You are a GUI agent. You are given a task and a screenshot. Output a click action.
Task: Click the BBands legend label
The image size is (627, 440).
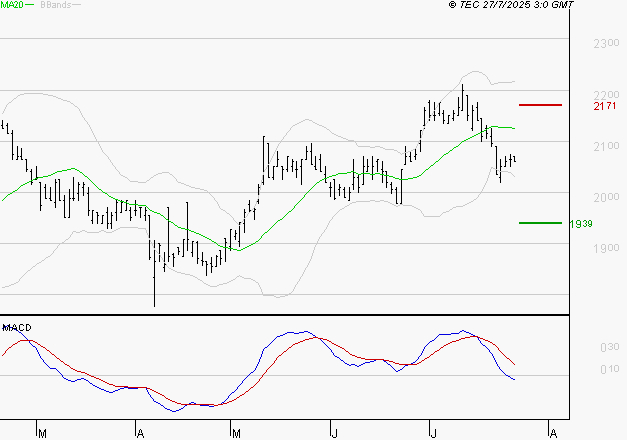click(x=56, y=5)
